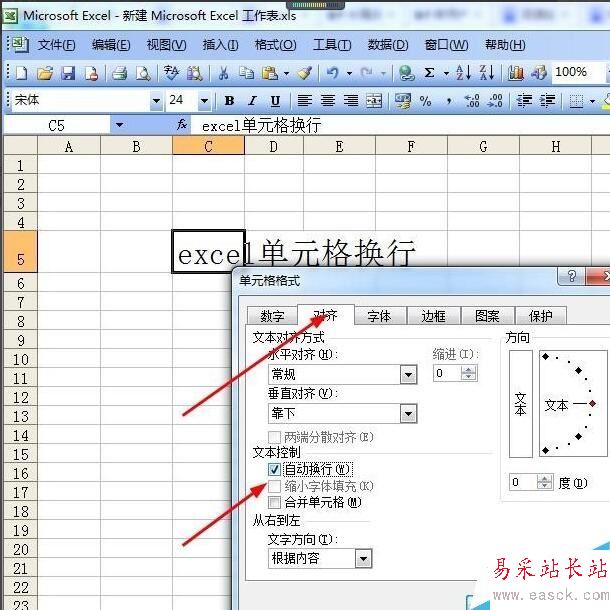Image resolution: width=610 pixels, height=610 pixels.
Task: Center align text
Action: pos(328,101)
